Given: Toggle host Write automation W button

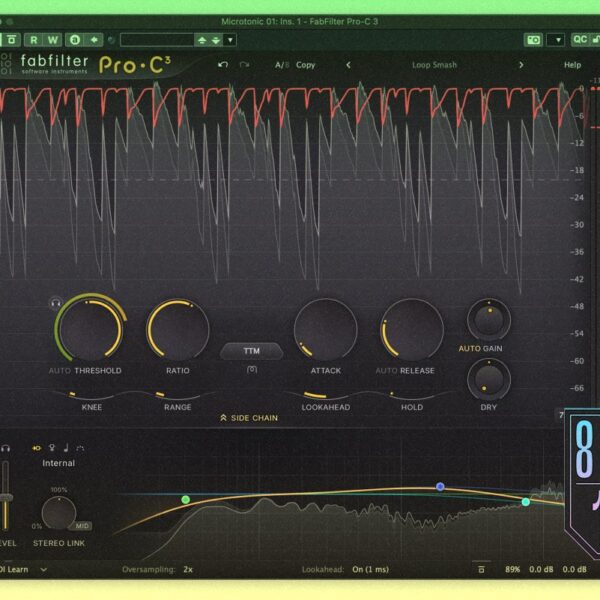Looking at the screenshot, I should [53, 40].
